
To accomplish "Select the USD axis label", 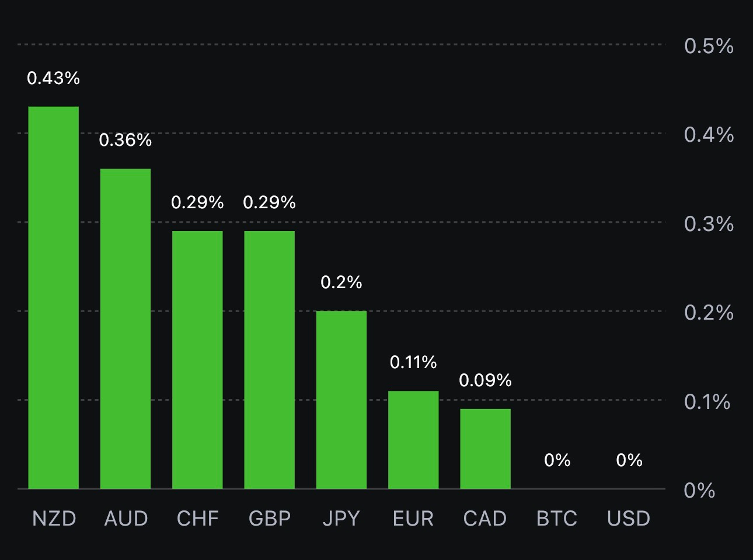I will (629, 519).
